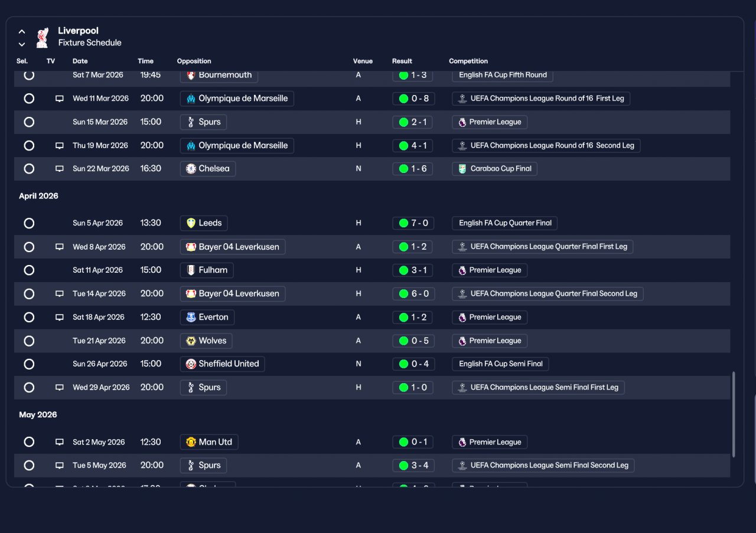756x533 pixels.
Task: Select the Thu 19 Mar 2026 fixture radio
Action: (x=29, y=146)
